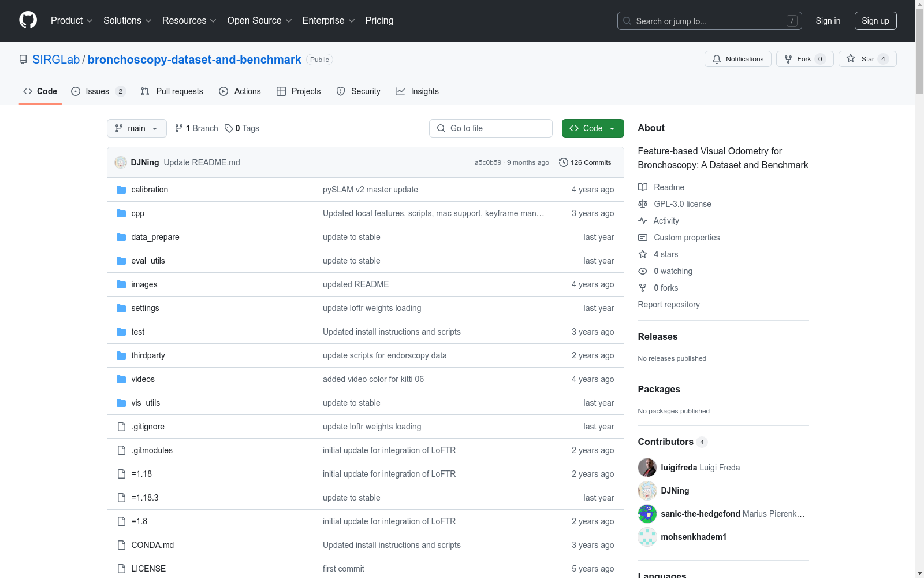
Task: Open the vis_utils folder
Action: pyautogui.click(x=146, y=403)
